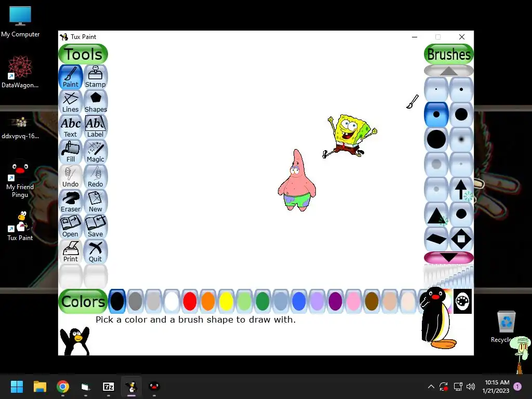The width and height of the screenshot is (532, 399).
Task: Open a saved drawing
Action: pos(71,227)
